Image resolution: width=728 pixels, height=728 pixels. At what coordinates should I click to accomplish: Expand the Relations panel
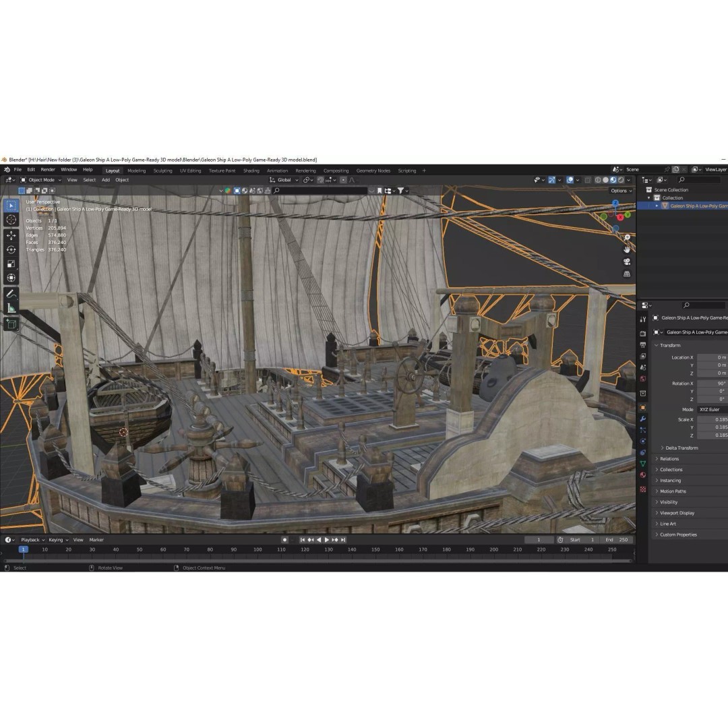point(669,459)
